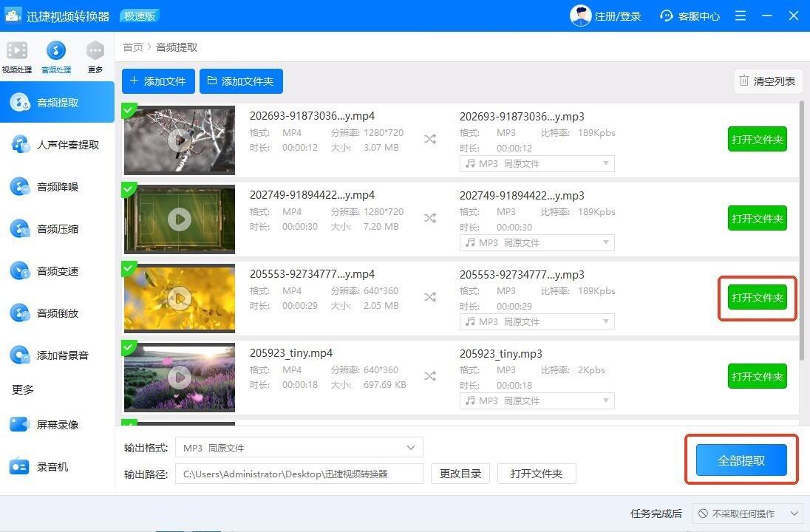
Task: Choose 音频压缩 audio compression tool
Action: tap(57, 229)
